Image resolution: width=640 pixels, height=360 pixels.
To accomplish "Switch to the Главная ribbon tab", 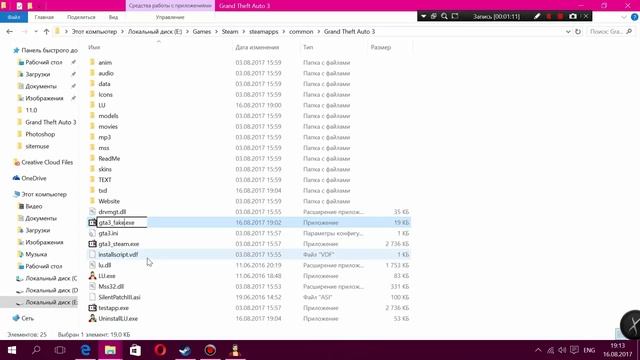I will pyautogui.click(x=44, y=17).
